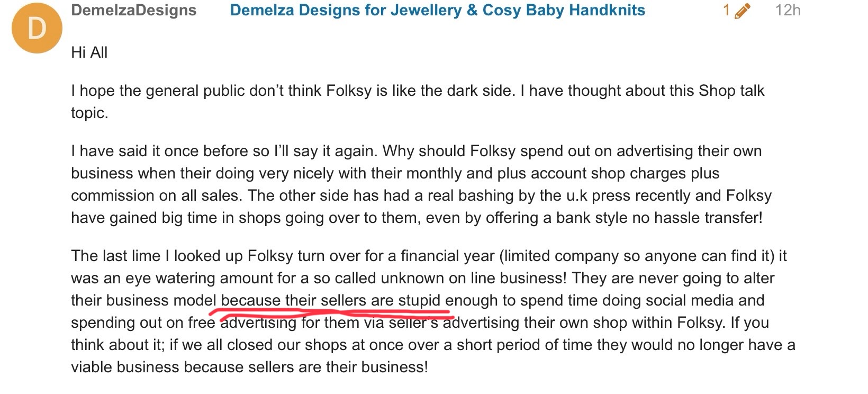Open the DemelzaDesigns username profile

click(x=133, y=11)
